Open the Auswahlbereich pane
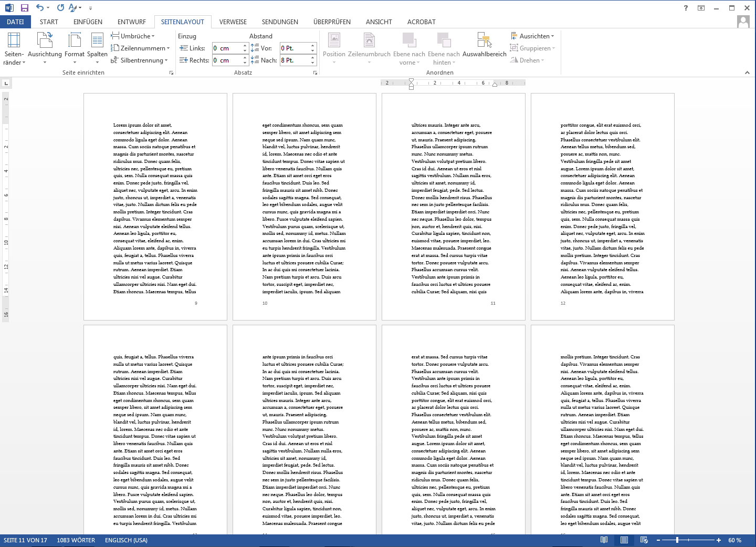 [x=484, y=47]
